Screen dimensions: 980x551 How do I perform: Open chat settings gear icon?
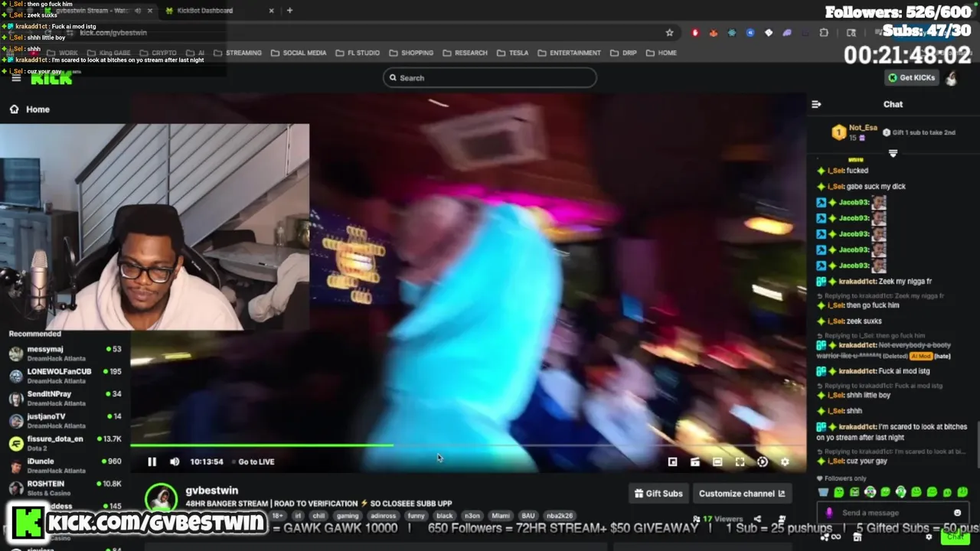tap(929, 537)
